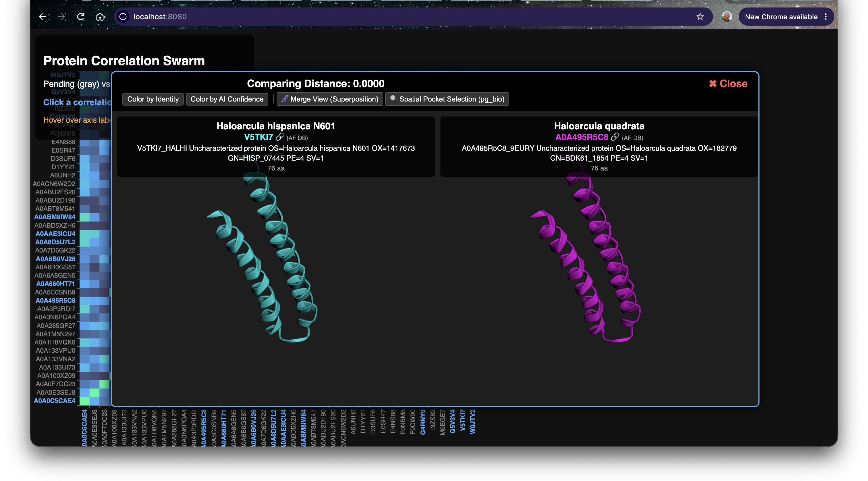
Task: Select row label D1YY21 on the left axis
Action: pos(63,167)
